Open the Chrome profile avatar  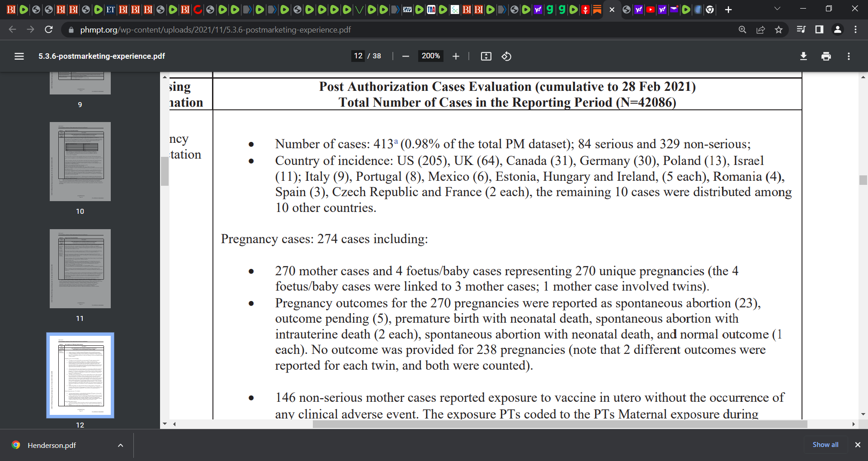coord(837,29)
